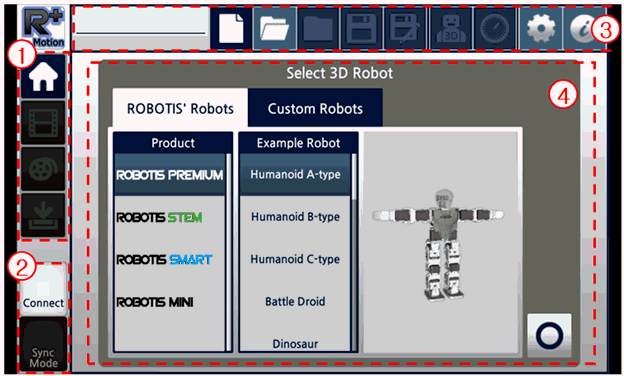Select Humanoid B-type example robot
624x376 pixels.
coord(295,217)
